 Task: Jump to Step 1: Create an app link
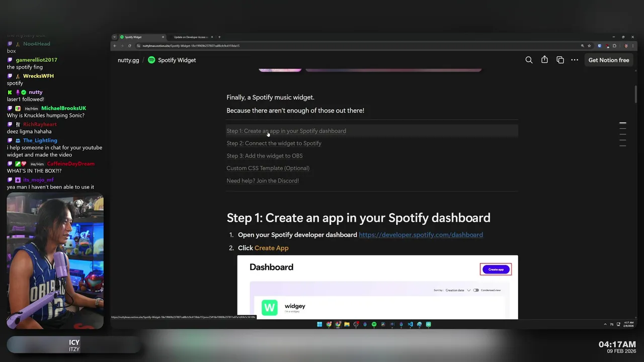pyautogui.click(x=286, y=131)
